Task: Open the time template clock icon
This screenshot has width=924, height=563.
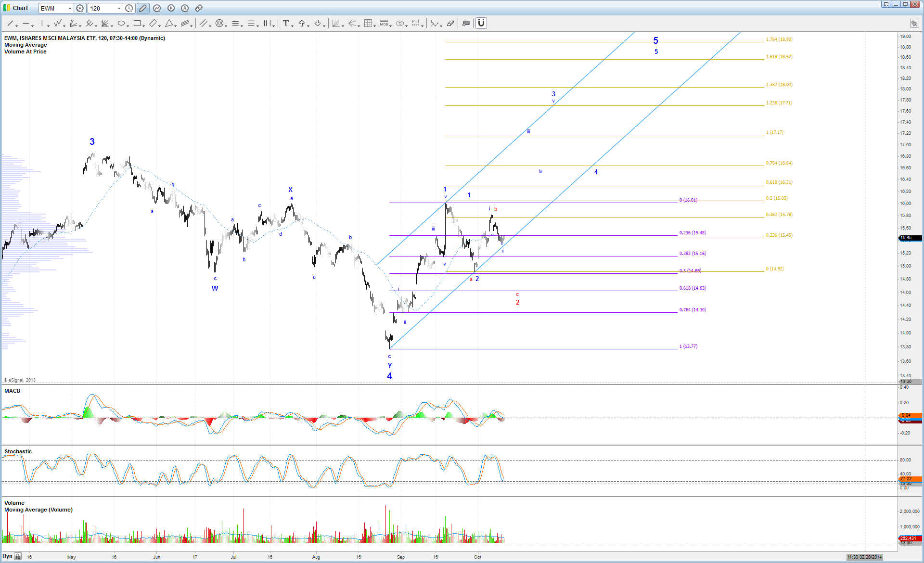Action: pyautogui.click(x=129, y=8)
